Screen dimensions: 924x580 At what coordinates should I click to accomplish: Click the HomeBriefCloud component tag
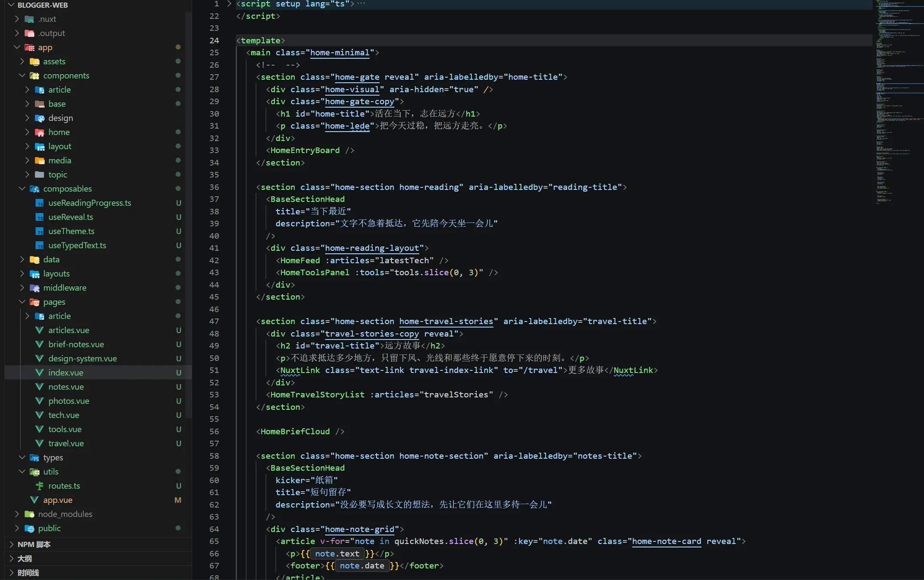295,432
